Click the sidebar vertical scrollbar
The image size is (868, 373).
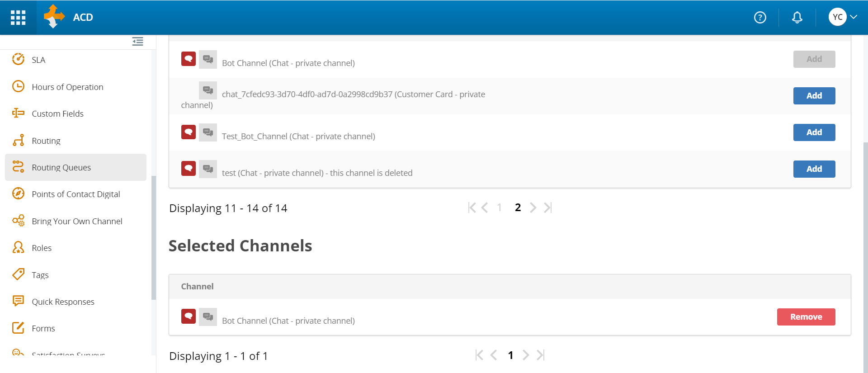(x=154, y=237)
